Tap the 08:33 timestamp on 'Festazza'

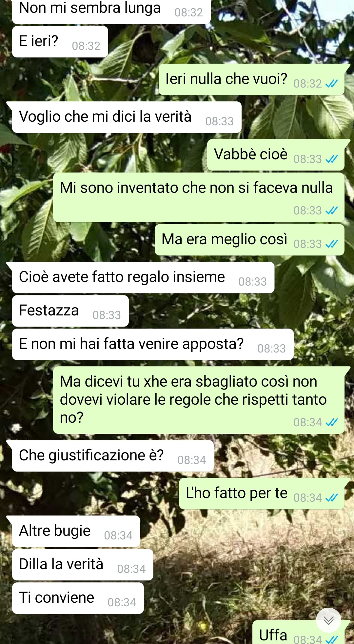(107, 315)
